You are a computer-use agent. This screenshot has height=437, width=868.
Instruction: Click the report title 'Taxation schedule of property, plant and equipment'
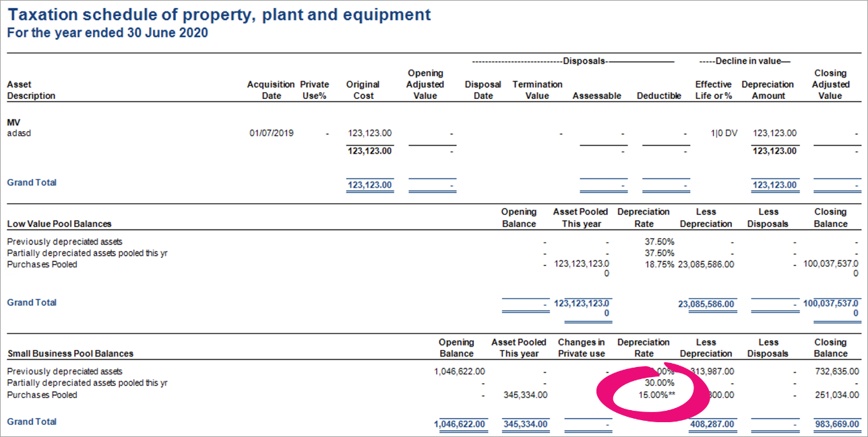coord(219,15)
